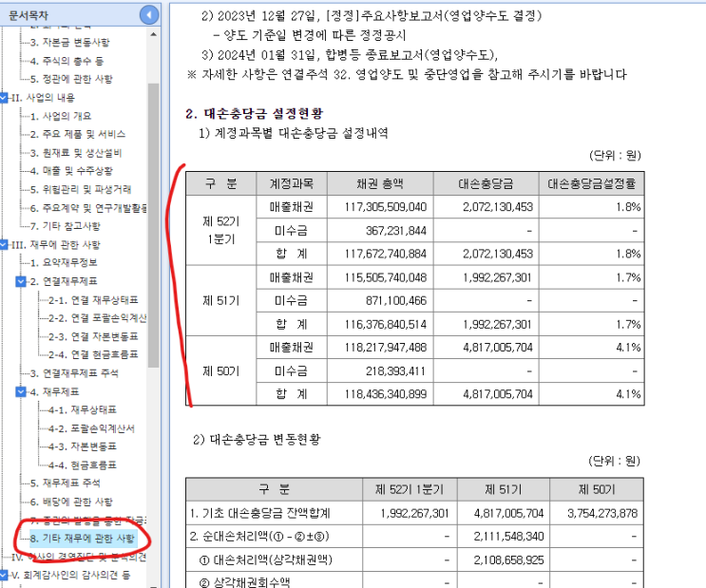Click the value 118,217,947,488

coord(386,348)
